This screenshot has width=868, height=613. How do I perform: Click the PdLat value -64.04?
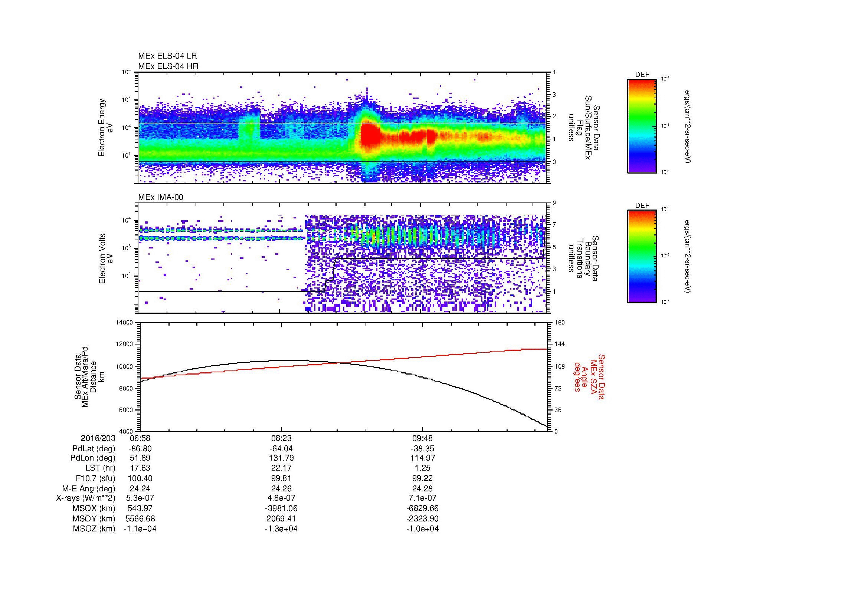[x=281, y=449]
